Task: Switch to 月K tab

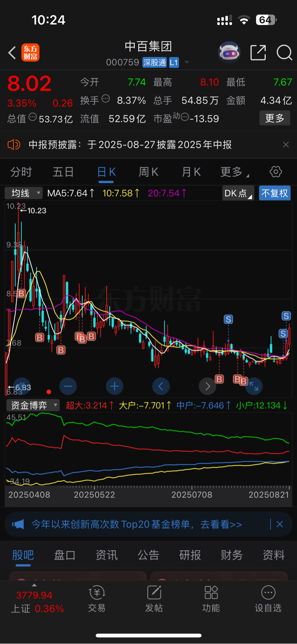Action: (x=191, y=172)
